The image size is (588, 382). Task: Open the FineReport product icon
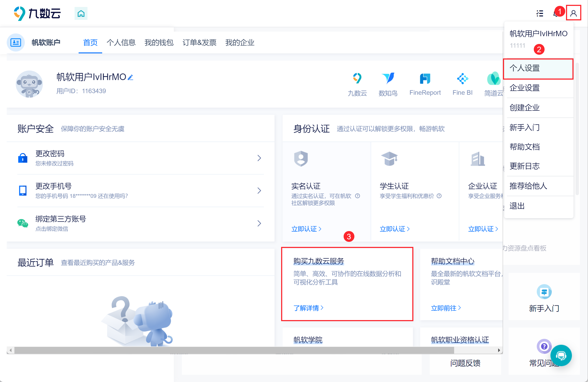coord(425,79)
